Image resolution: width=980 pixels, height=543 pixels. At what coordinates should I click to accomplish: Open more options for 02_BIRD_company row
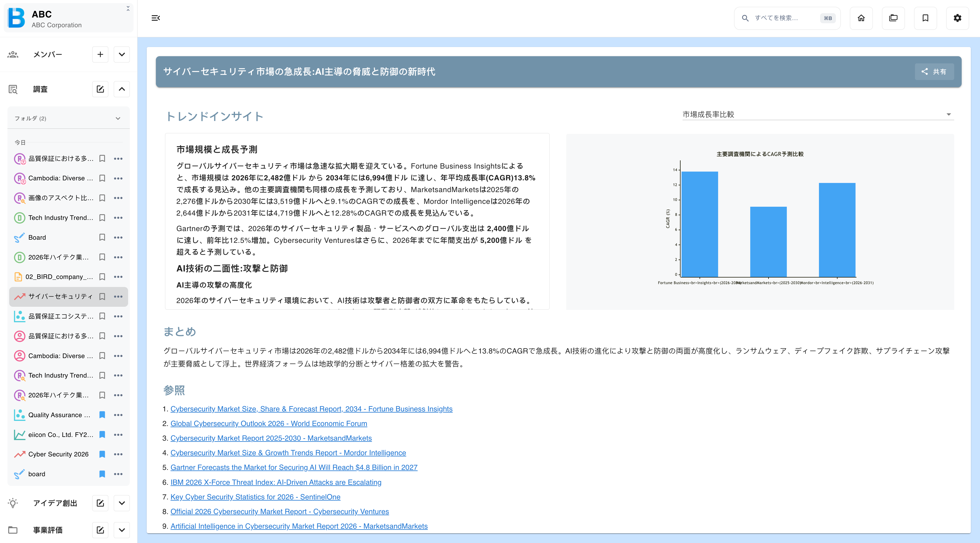tap(118, 277)
